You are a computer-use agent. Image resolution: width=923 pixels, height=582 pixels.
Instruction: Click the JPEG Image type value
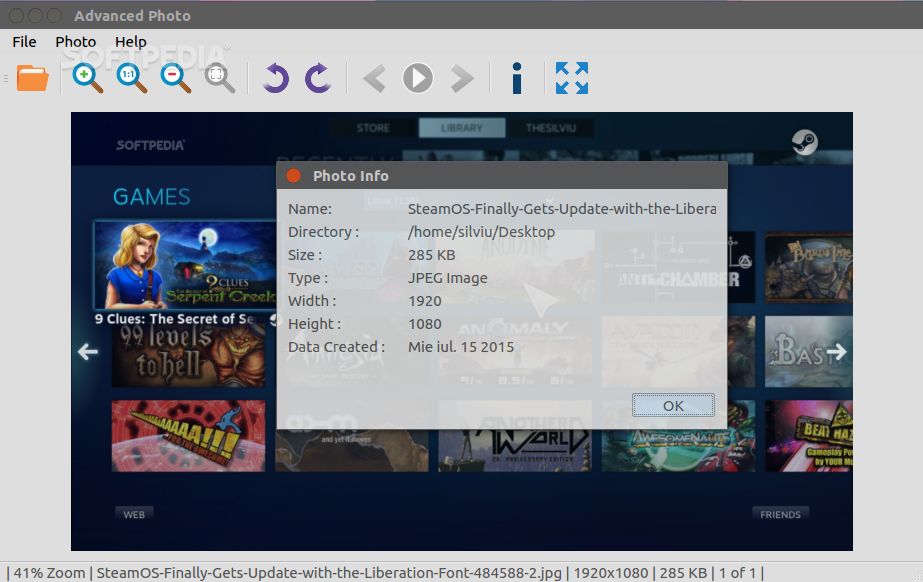coord(448,278)
